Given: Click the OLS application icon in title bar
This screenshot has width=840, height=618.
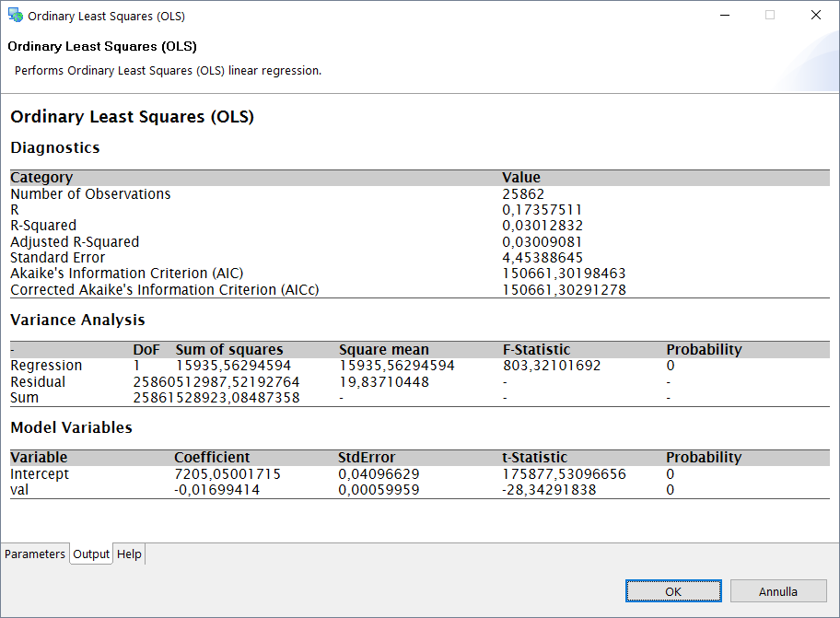Looking at the screenshot, I should pyautogui.click(x=16, y=16).
